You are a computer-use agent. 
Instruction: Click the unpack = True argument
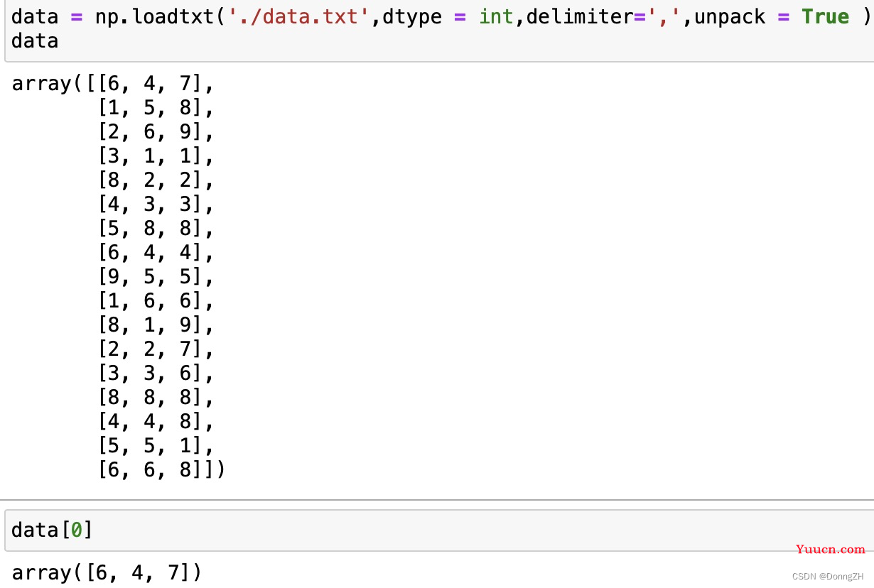pos(771,17)
